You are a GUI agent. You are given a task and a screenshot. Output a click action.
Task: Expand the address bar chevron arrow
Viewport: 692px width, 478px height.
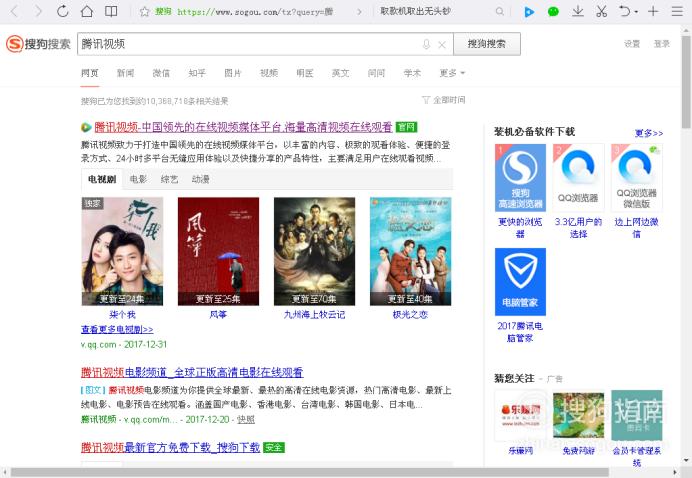point(359,12)
